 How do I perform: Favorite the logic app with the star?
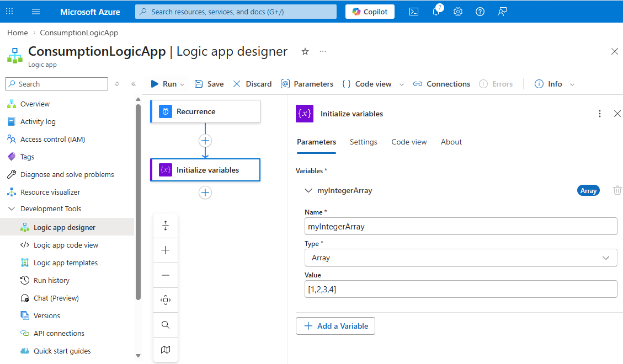coord(305,52)
